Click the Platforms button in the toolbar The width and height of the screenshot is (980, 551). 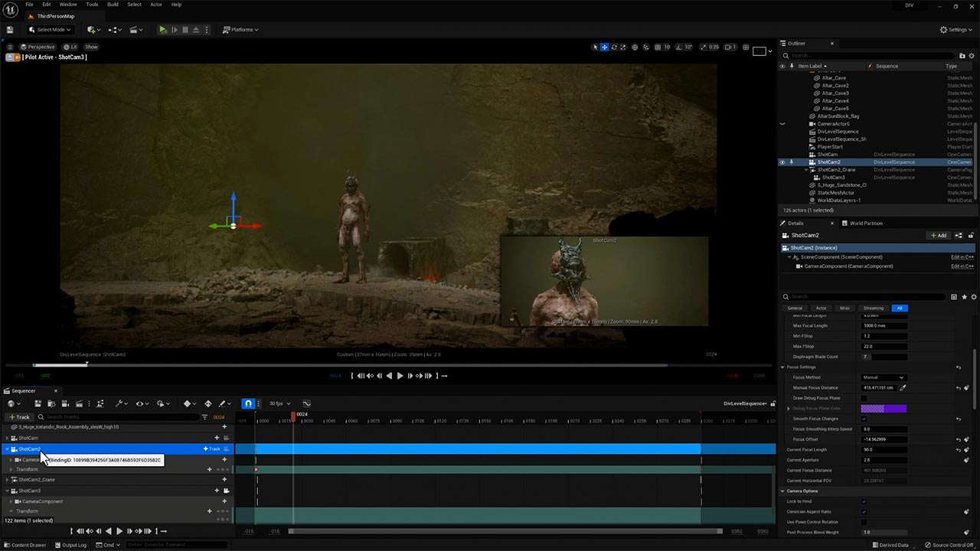[241, 29]
